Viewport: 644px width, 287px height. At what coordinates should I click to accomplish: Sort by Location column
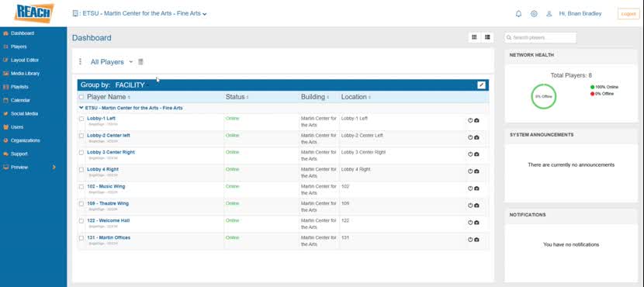click(x=355, y=97)
